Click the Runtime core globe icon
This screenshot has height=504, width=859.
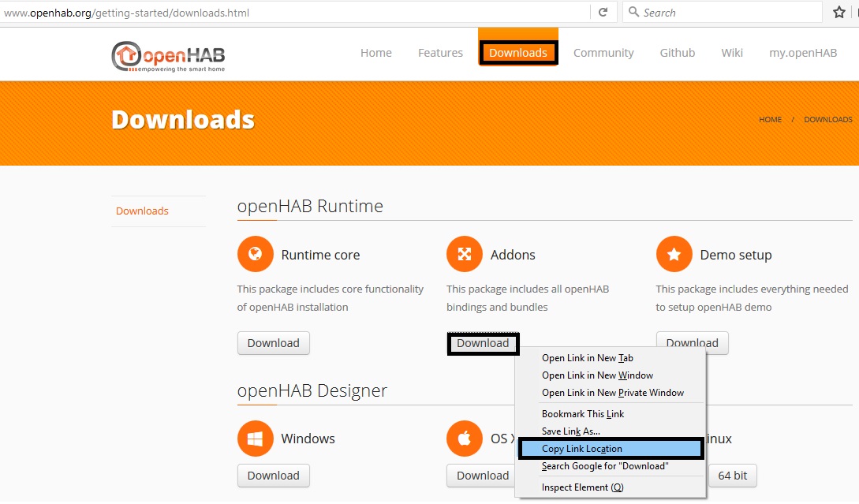tap(256, 254)
